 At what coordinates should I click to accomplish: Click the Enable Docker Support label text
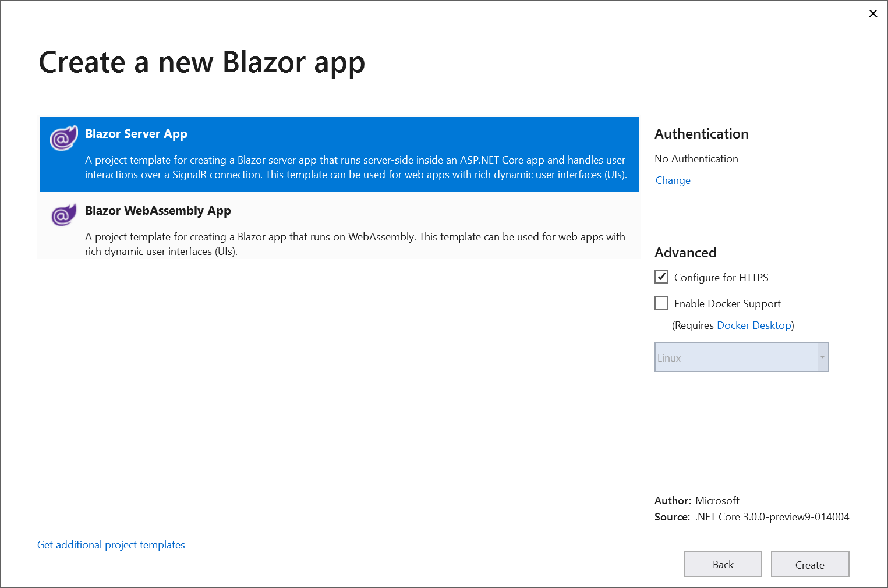tap(727, 304)
